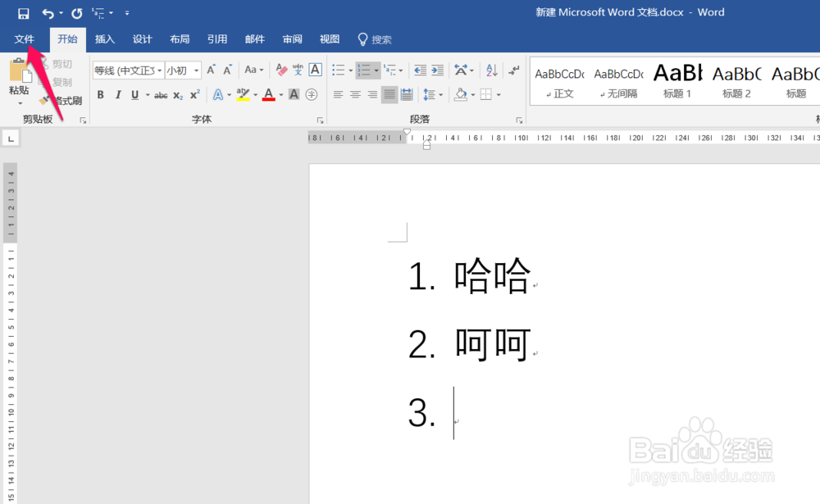Apply the 无间隔 style
The image size is (820, 504).
pos(618,83)
